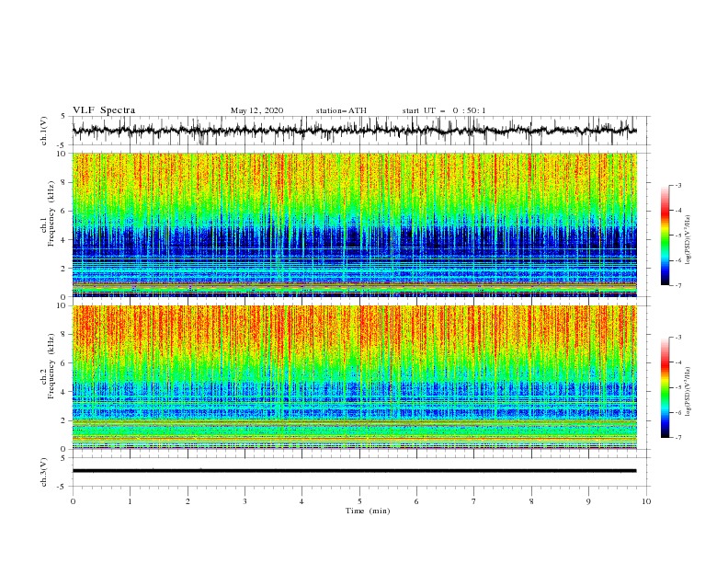Click inside the ch.1 spectrogram panel
Screen dimensions: 728x563
click(355, 224)
